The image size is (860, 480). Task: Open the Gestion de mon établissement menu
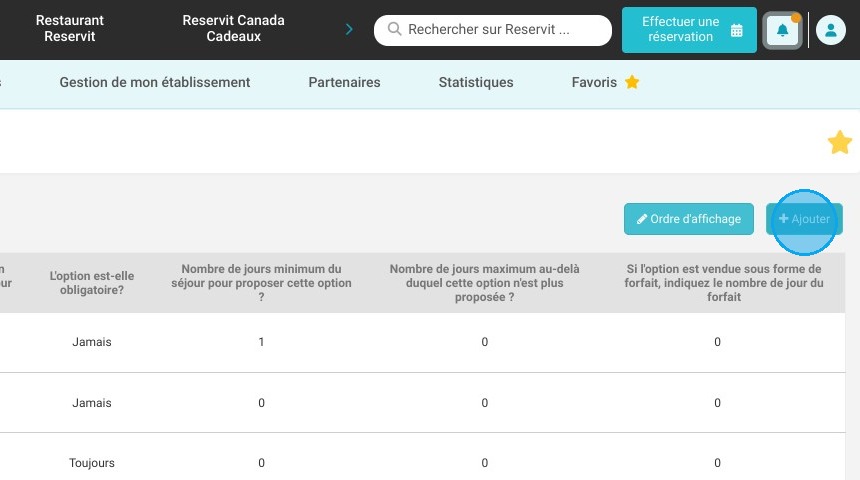click(155, 82)
